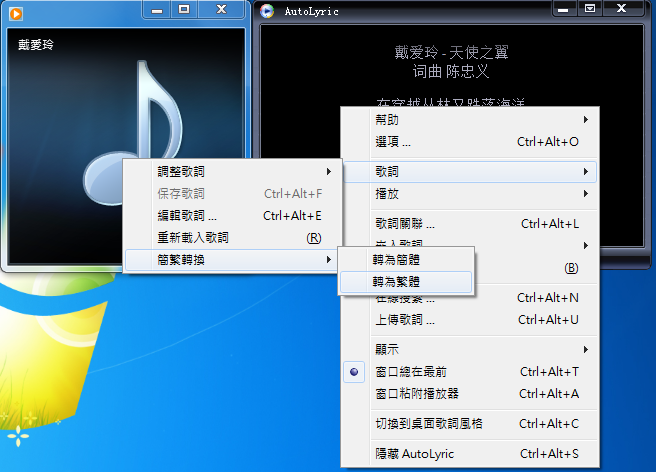Image resolution: width=656 pixels, height=472 pixels.
Task: Open 調整歌詞 submenu
Action: [x=232, y=172]
